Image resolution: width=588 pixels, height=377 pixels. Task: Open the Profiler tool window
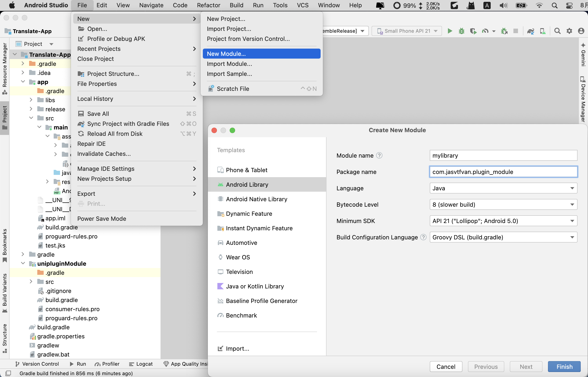(107, 364)
